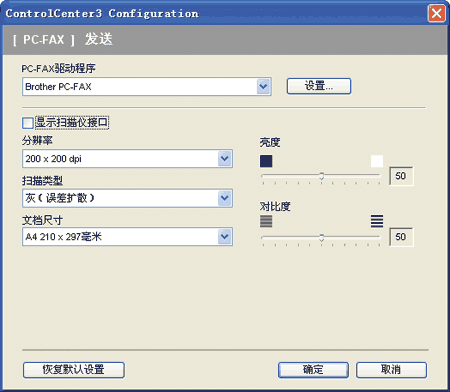The width and height of the screenshot is (450, 392).
Task: Click the dark brightness icon
Action: coord(266,161)
